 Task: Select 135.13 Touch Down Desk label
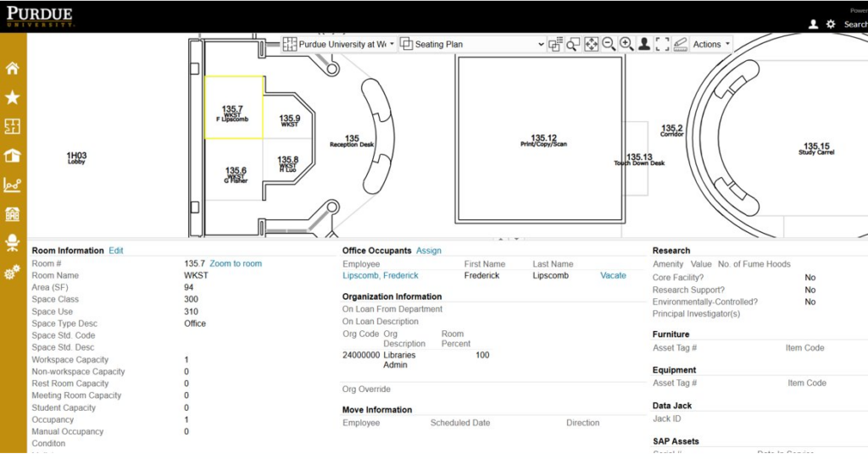(x=639, y=160)
